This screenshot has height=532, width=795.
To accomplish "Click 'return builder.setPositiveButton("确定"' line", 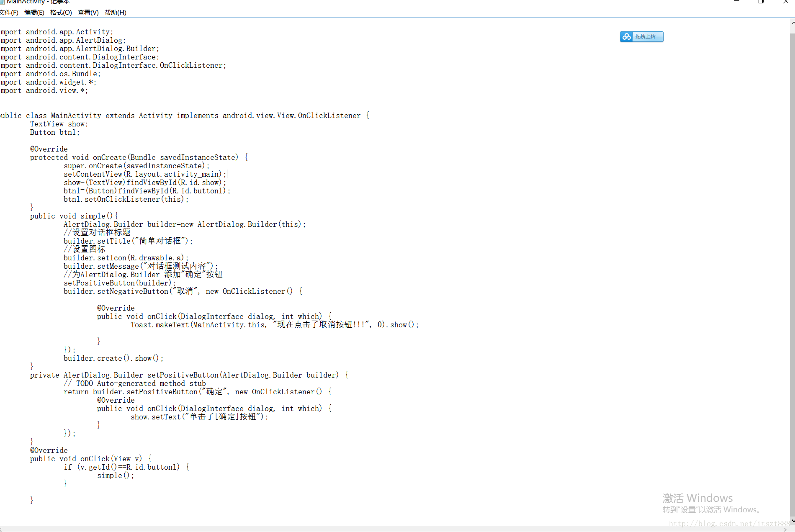I will coord(198,391).
